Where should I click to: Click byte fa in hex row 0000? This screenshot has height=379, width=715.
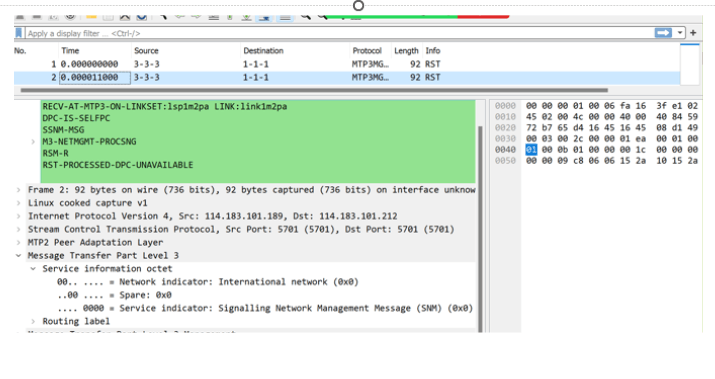[625, 106]
